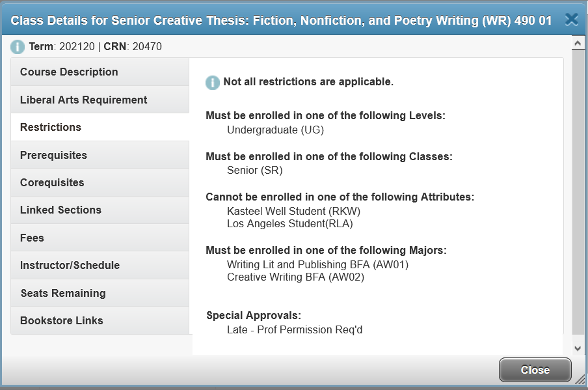Click the dialog title bar text
This screenshot has width=588, height=390.
click(281, 20)
